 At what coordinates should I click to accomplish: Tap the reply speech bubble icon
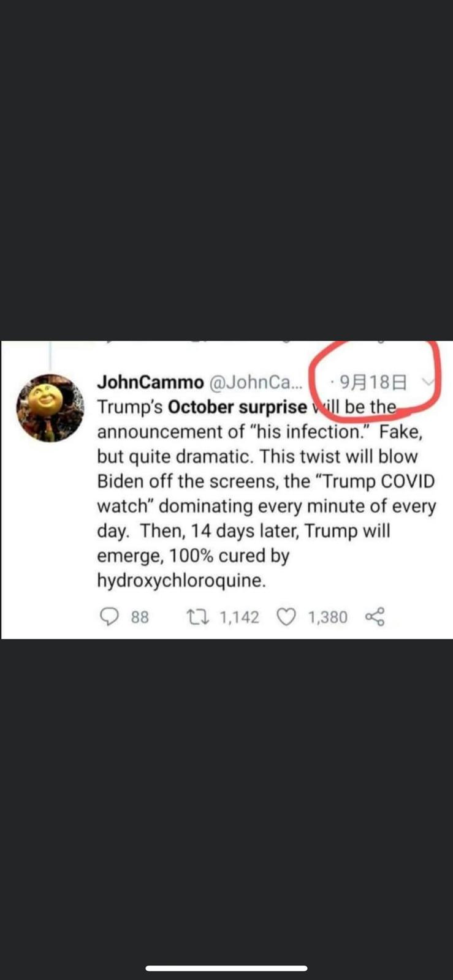point(108,616)
